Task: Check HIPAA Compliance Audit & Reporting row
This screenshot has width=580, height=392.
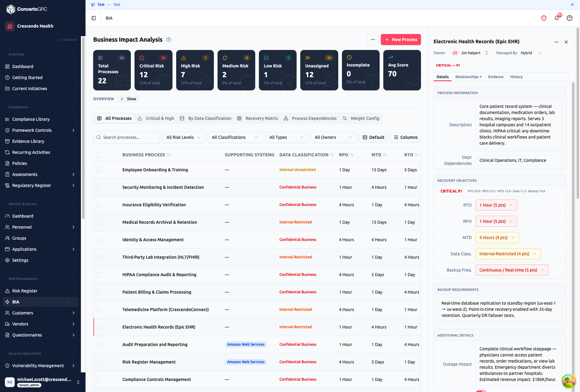Action: point(99,275)
